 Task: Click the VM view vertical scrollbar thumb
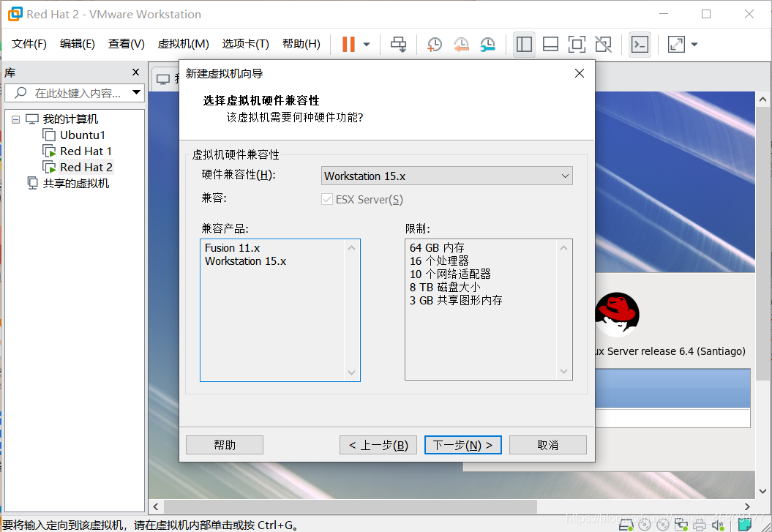(x=762, y=243)
